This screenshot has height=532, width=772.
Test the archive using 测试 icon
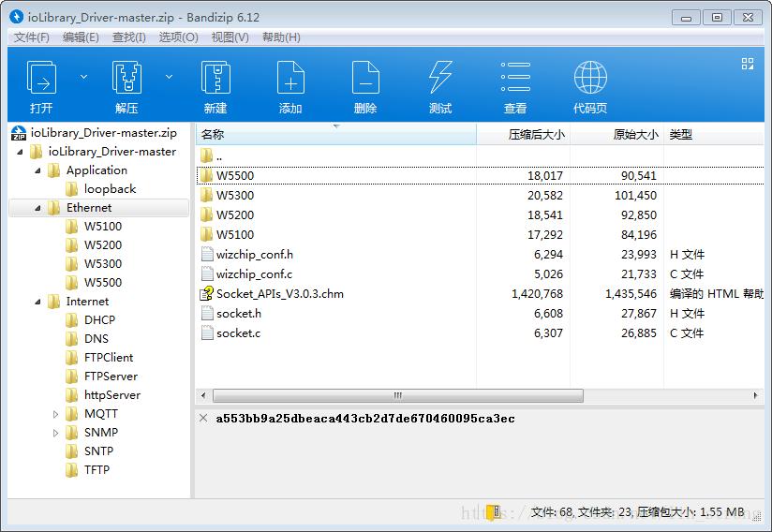coord(440,77)
